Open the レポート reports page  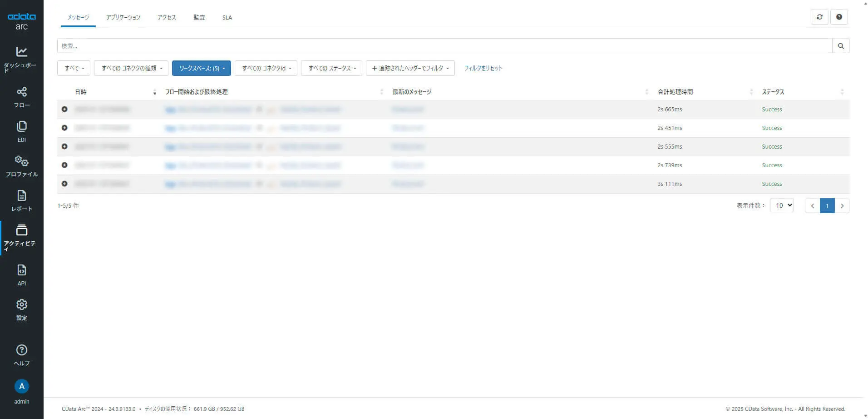(x=21, y=200)
